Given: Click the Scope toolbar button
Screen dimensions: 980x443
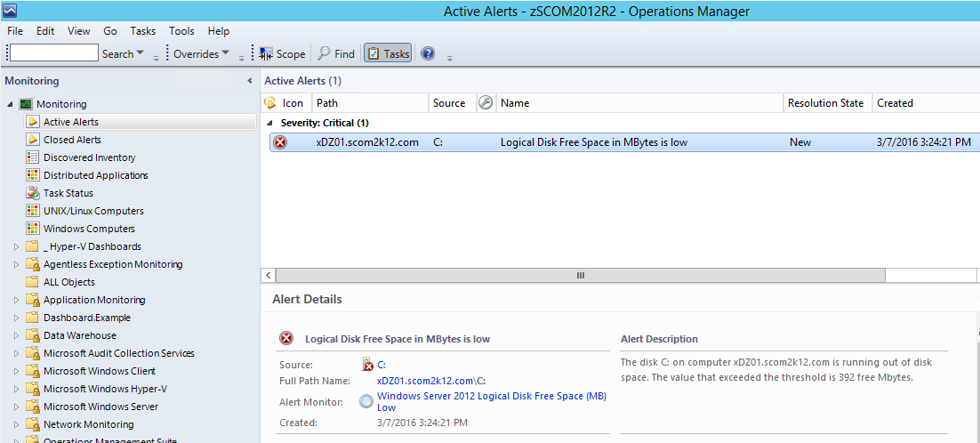Looking at the screenshot, I should click(282, 53).
